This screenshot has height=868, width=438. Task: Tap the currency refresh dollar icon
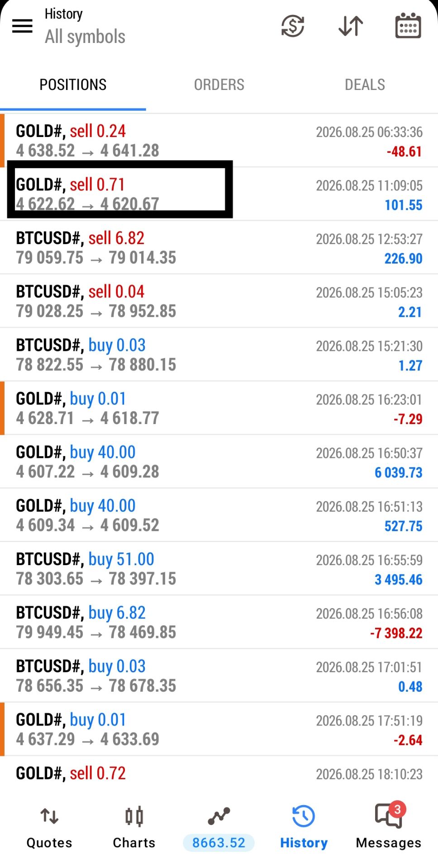click(293, 26)
